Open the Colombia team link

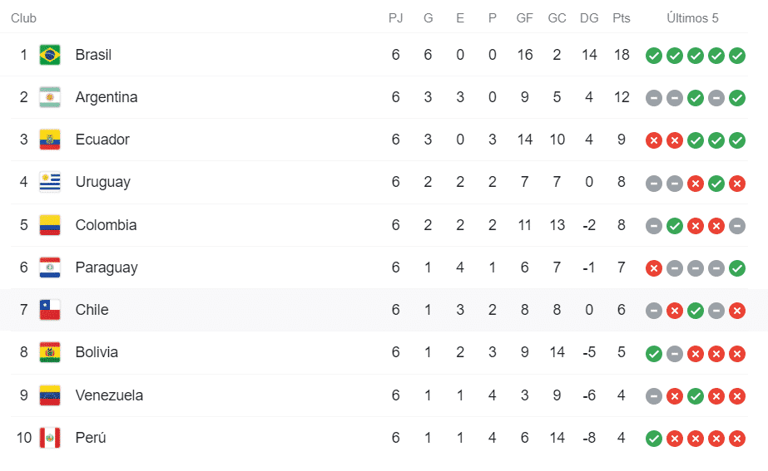tap(106, 225)
